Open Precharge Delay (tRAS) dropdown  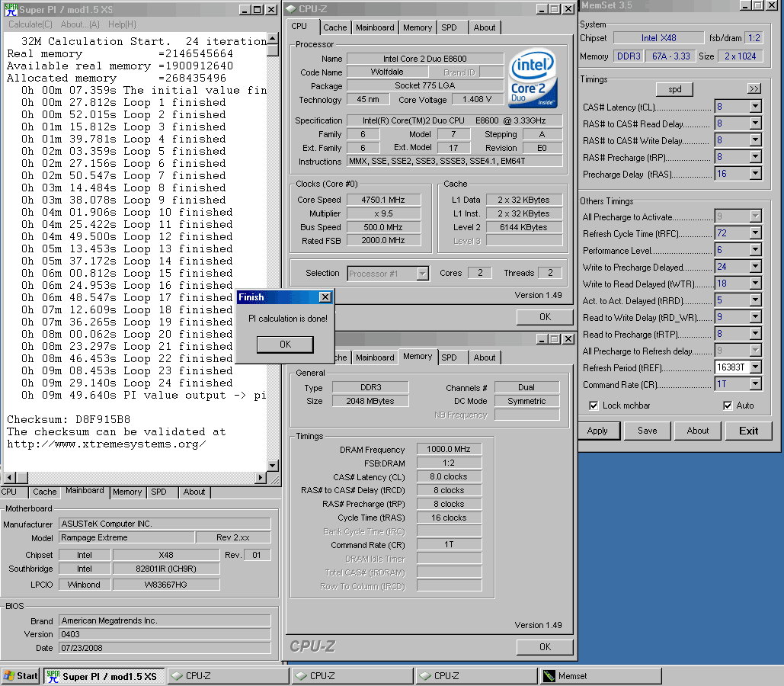click(x=756, y=173)
